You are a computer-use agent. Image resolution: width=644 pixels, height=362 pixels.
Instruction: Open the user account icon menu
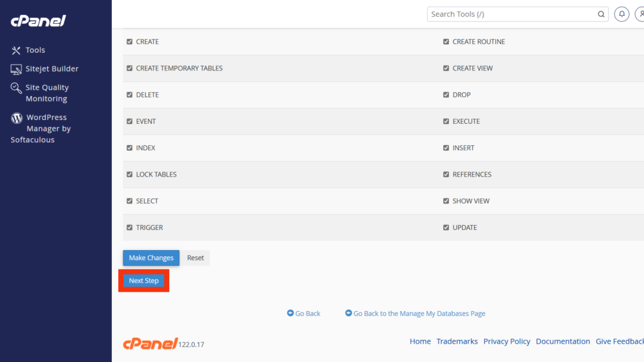(x=640, y=14)
